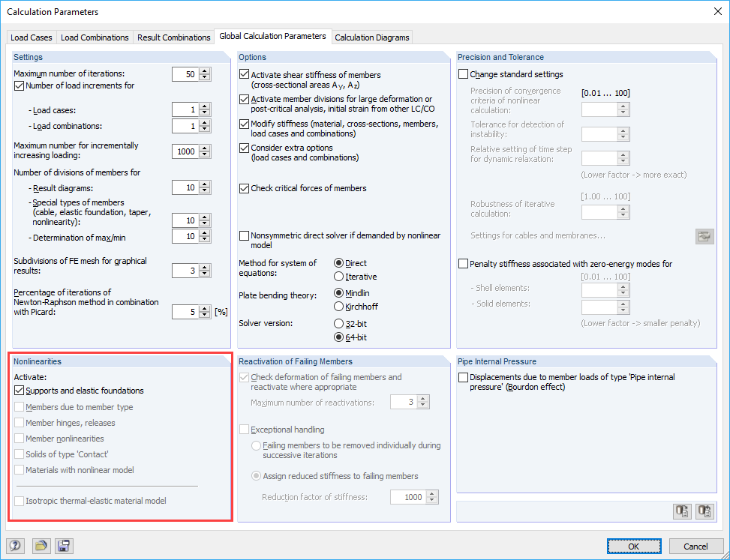Enable Exceptional handling checkbox
Viewport: 730px width, 560px height.
(x=244, y=430)
